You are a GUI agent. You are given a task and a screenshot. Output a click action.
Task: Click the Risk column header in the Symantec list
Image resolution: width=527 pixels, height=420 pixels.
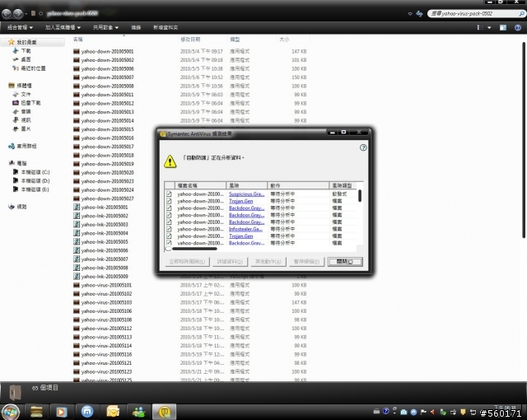[x=247, y=185]
